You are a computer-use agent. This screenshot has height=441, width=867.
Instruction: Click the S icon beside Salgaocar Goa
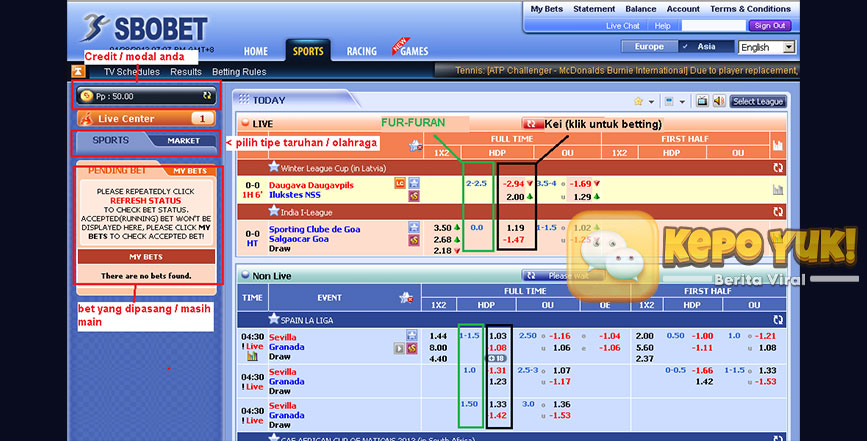coord(414,240)
